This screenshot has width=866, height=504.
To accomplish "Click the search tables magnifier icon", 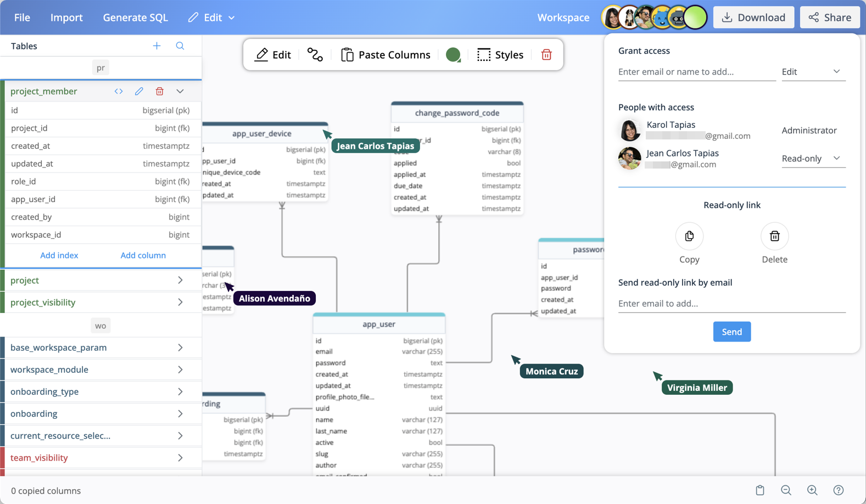I will tap(180, 46).
